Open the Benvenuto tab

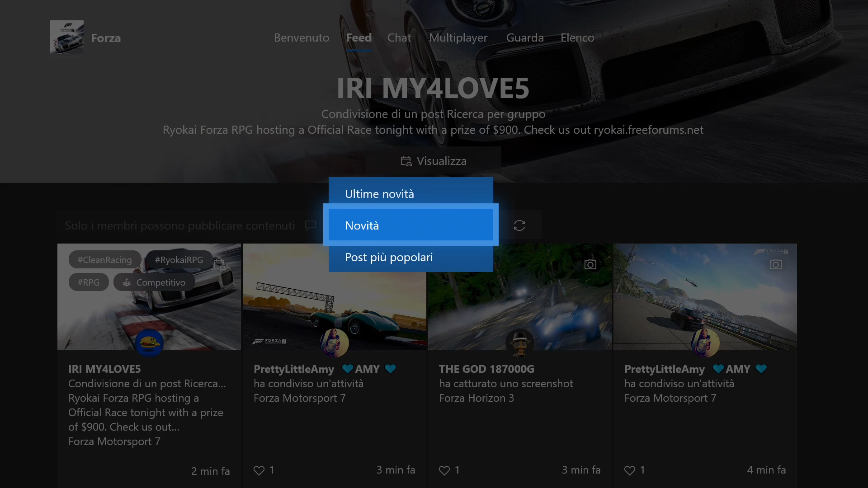[302, 38]
